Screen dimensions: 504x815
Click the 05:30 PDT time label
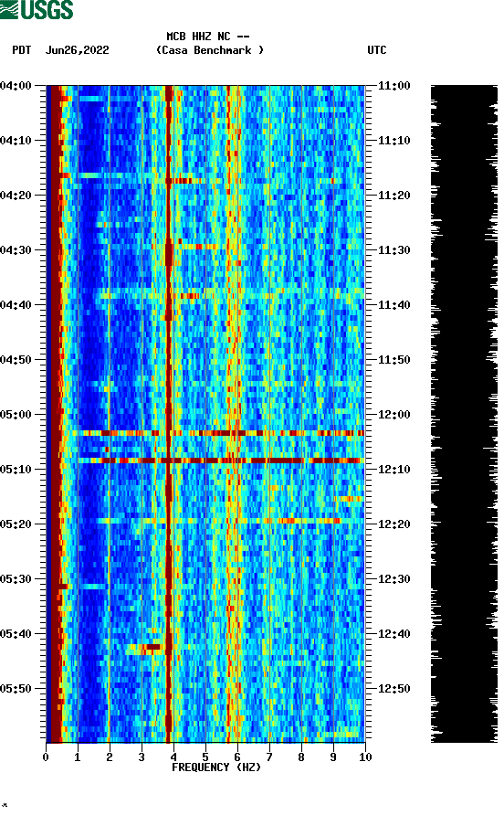point(16,579)
